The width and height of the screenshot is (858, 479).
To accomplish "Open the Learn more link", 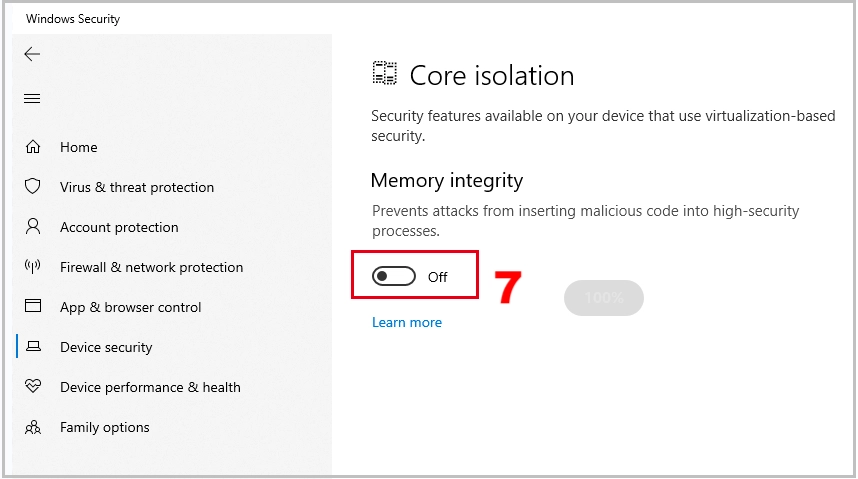I will coord(407,322).
